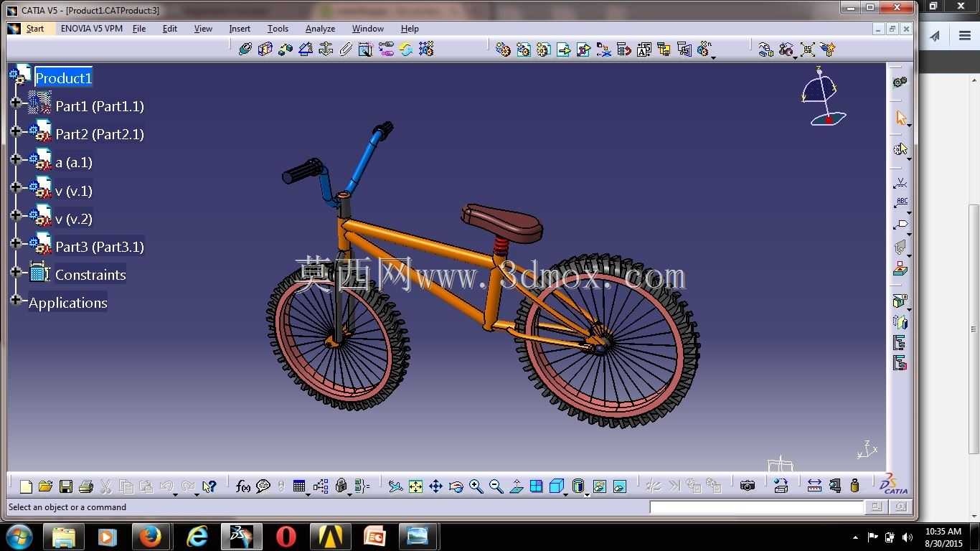Viewport: 980px width, 551px height.
Task: Click the Formula f(x) icon
Action: coord(243,486)
